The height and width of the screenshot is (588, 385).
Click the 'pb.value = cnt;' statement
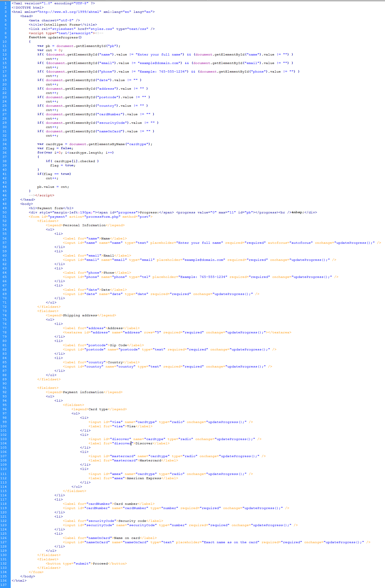(x=53, y=187)
